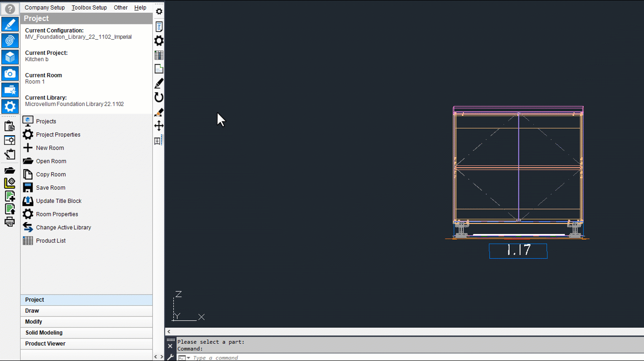644x361 pixels.
Task: Click the fingerprint icon in left sidebar
Action: coord(10,41)
